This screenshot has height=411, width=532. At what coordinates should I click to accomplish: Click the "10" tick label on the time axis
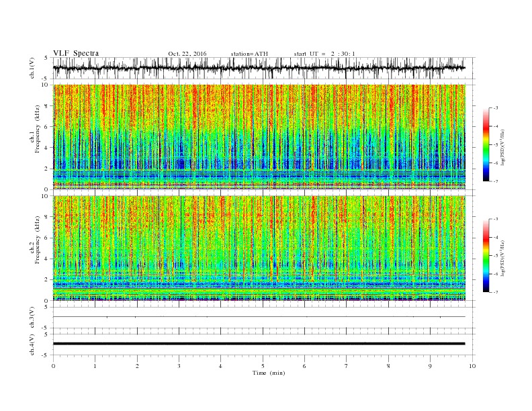(472, 366)
